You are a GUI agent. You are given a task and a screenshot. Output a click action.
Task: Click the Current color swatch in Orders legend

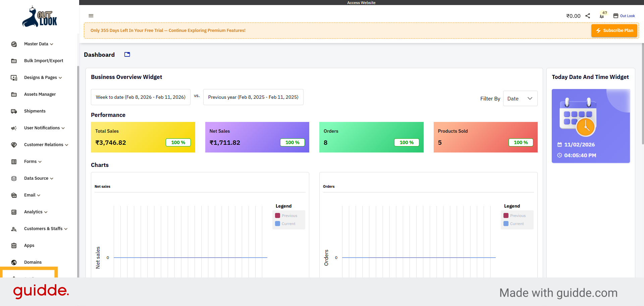506,224
